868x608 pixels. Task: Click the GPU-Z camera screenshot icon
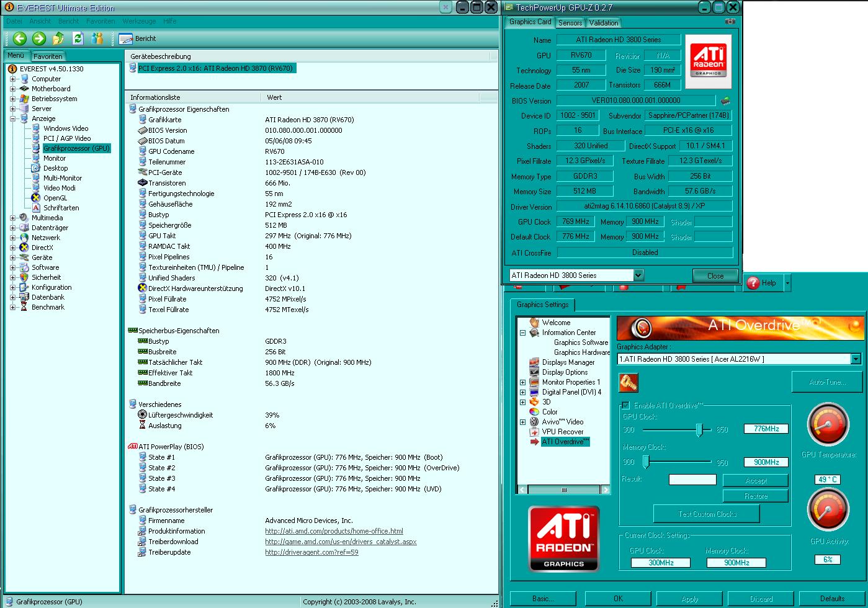[x=730, y=22]
